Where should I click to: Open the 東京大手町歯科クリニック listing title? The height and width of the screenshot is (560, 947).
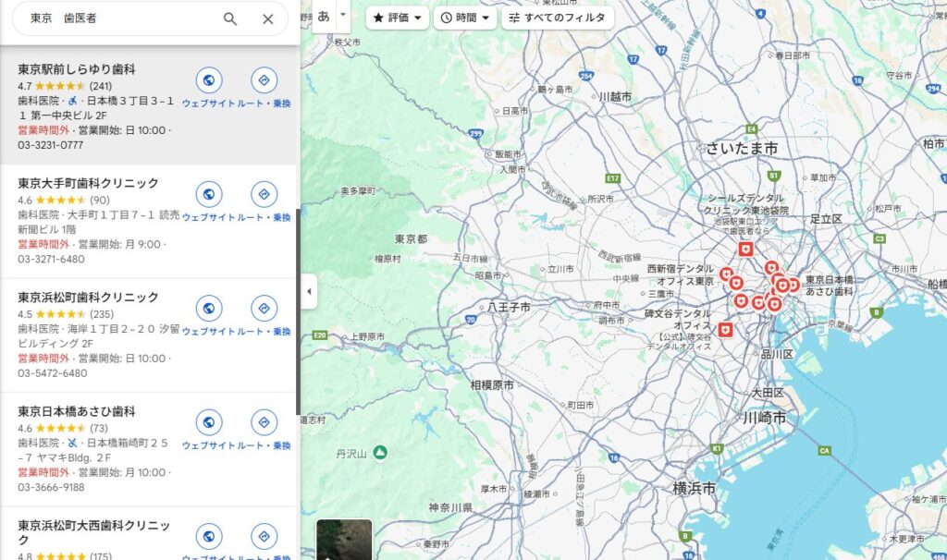(88, 184)
